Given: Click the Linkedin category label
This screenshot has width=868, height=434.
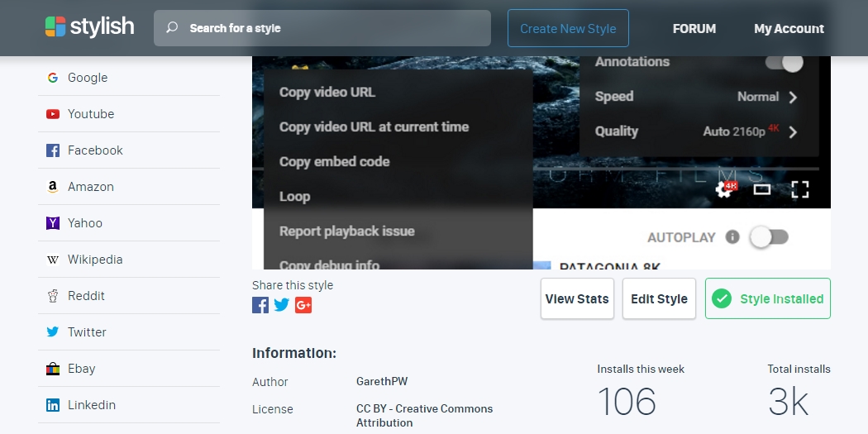Looking at the screenshot, I should [x=91, y=405].
